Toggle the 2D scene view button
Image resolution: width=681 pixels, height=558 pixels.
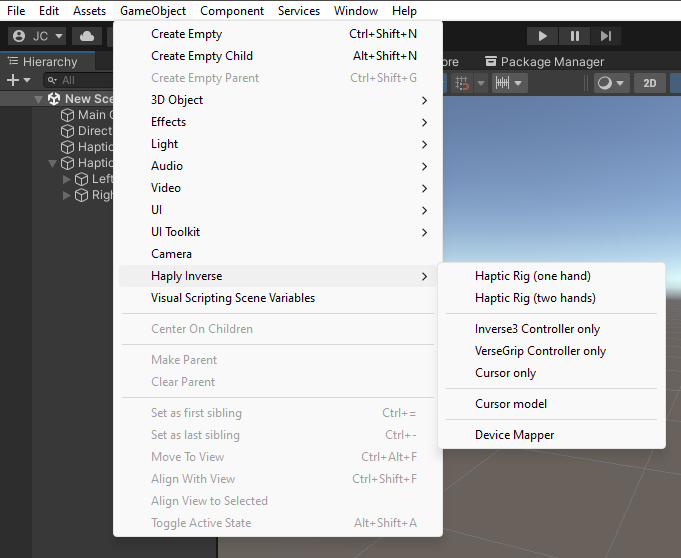tap(649, 83)
